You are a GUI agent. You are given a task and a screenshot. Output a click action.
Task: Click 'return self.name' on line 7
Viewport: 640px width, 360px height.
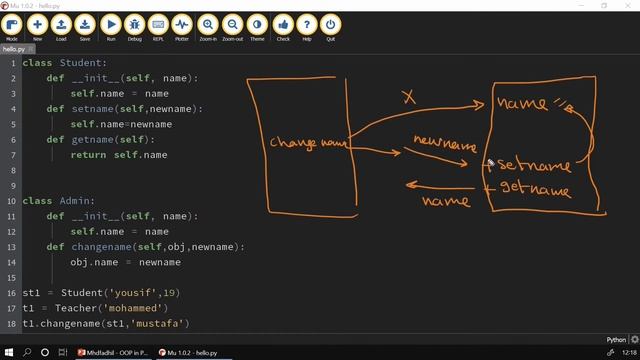[x=119, y=155]
